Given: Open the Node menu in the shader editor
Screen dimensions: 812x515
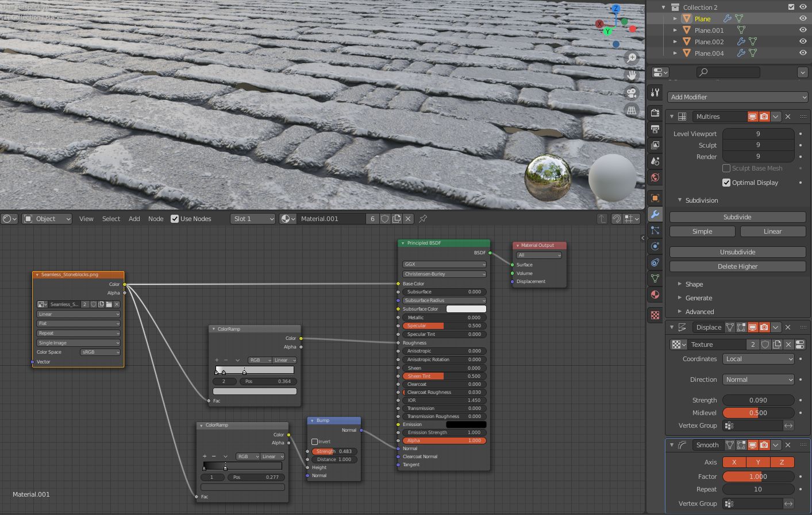Looking at the screenshot, I should (156, 218).
